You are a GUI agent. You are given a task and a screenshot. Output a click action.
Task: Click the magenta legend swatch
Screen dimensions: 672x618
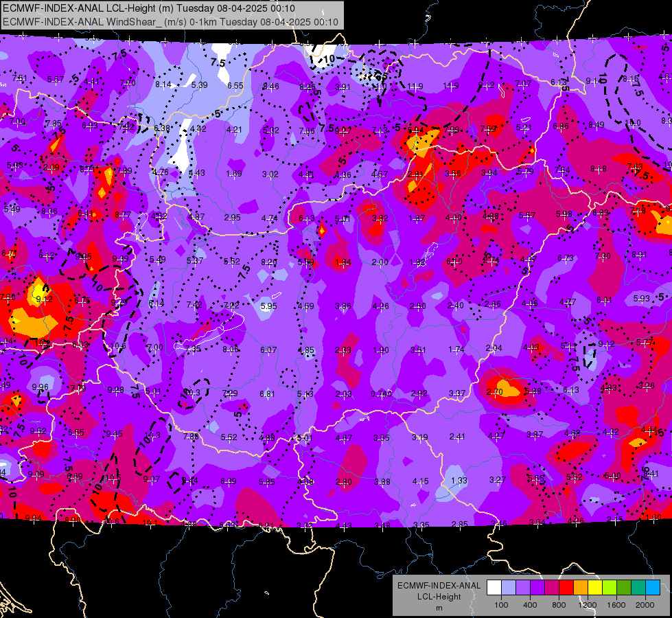pyautogui.click(x=552, y=587)
